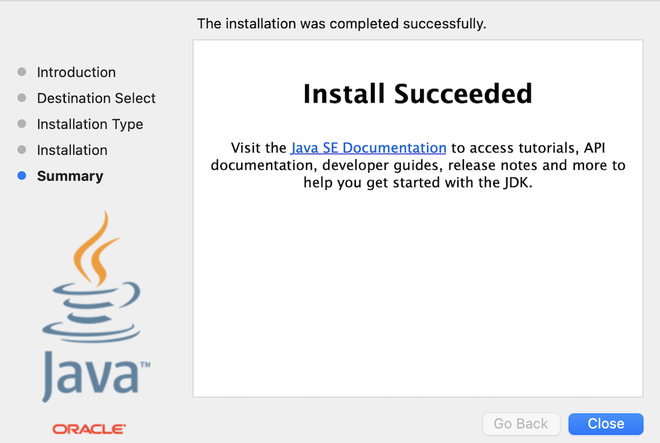
Task: Click the orange steam of Java logo
Action: click(x=95, y=248)
